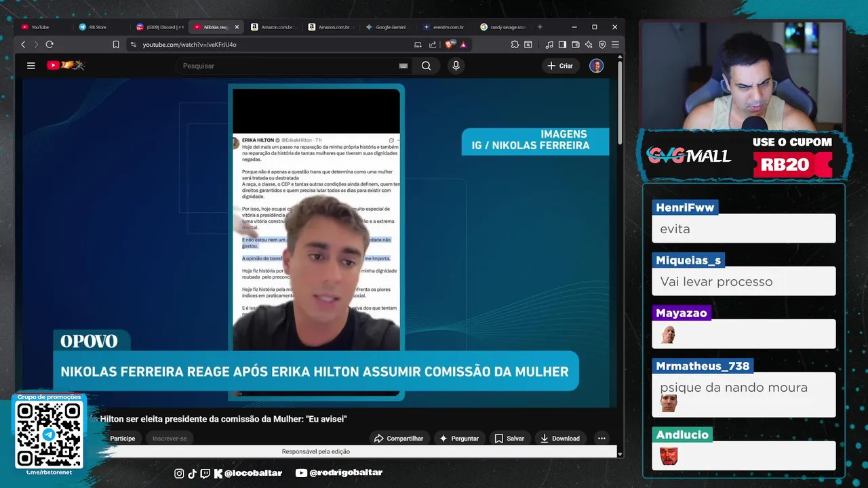Viewport: 868px width, 488px height.
Task: Open the extensions puzzle-piece icon
Action: pyautogui.click(x=515, y=45)
